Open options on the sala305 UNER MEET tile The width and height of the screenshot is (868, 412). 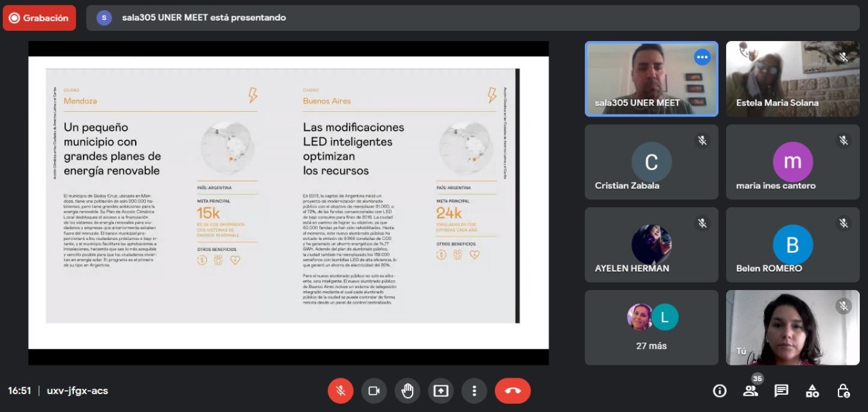tap(702, 57)
